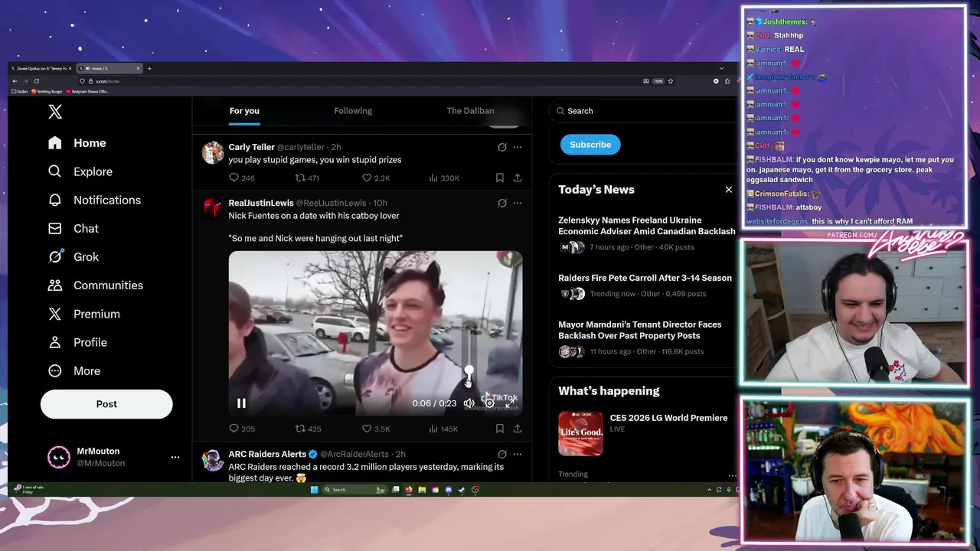Image resolution: width=980 pixels, height=551 pixels.
Task: Bookmark Carly Teller's post
Action: tap(499, 178)
